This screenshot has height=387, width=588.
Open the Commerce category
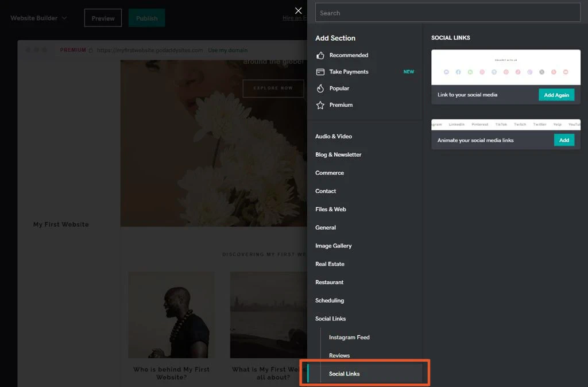point(329,173)
